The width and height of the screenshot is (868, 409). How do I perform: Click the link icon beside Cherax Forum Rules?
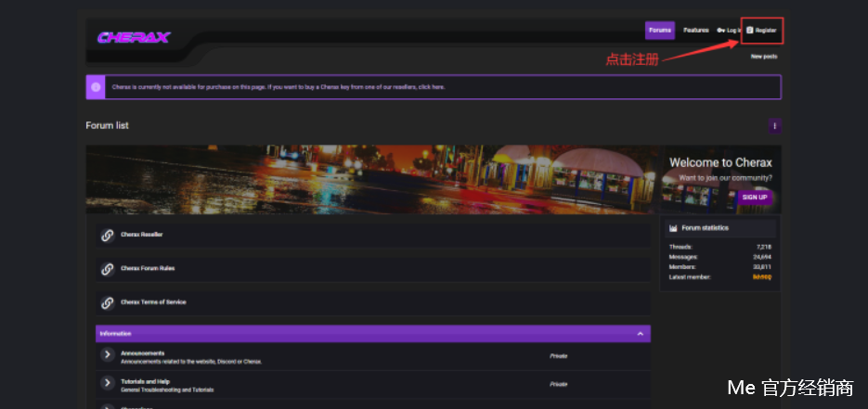click(x=108, y=269)
